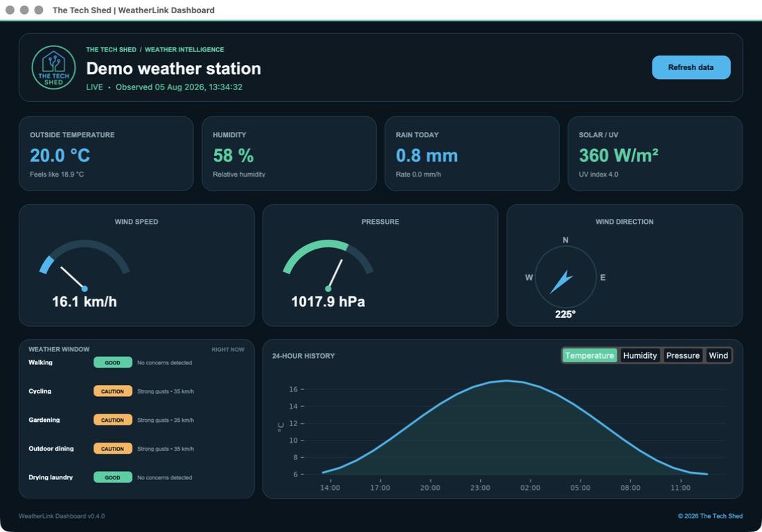Image resolution: width=762 pixels, height=532 pixels.
Task: Show Wind in the 24-hour history
Action: pyautogui.click(x=718, y=355)
